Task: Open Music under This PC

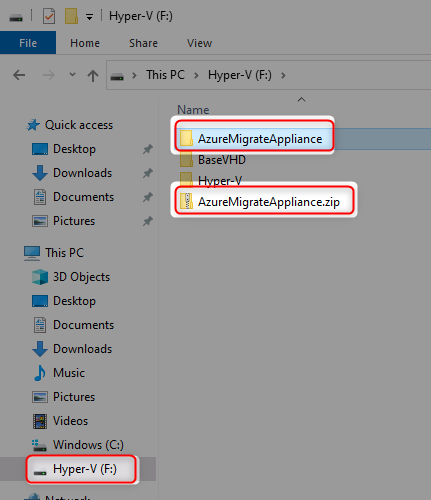Action: click(x=69, y=373)
